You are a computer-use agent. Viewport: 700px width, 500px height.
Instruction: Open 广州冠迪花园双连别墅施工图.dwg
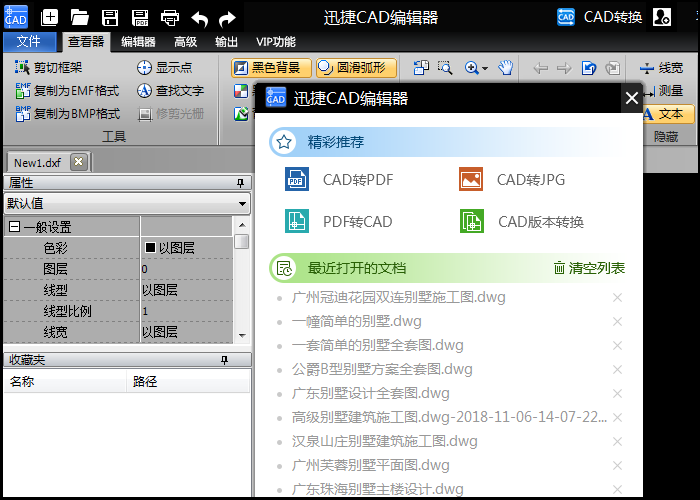tap(399, 297)
